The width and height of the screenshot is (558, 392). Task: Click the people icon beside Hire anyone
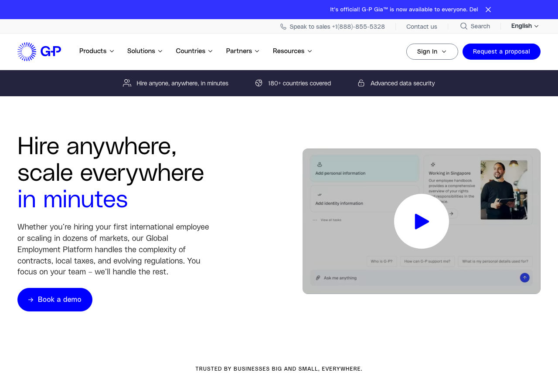pyautogui.click(x=127, y=83)
